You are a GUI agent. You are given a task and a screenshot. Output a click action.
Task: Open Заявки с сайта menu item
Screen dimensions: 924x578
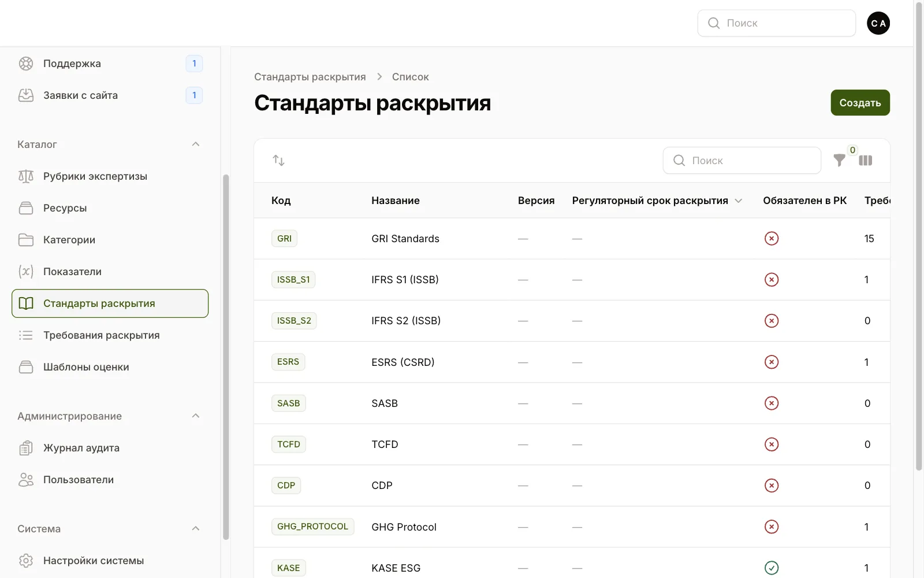tap(110, 95)
